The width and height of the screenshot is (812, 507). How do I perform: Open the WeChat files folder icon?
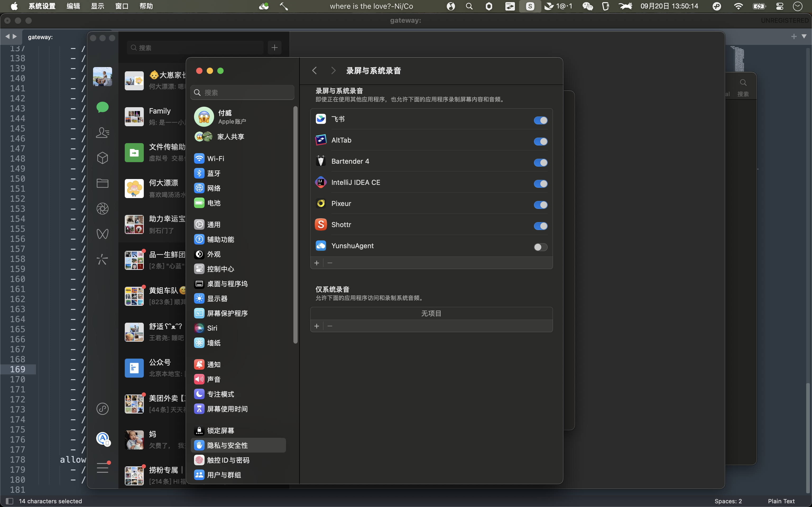pyautogui.click(x=102, y=183)
